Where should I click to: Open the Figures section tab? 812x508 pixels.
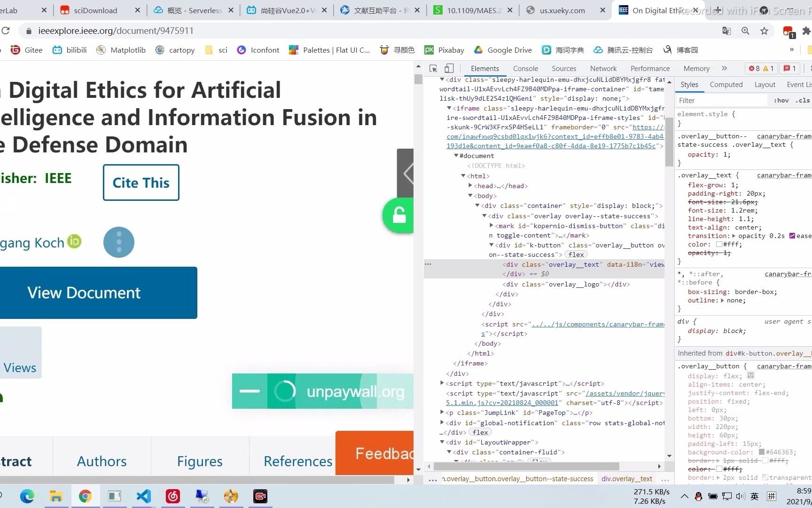200,461
